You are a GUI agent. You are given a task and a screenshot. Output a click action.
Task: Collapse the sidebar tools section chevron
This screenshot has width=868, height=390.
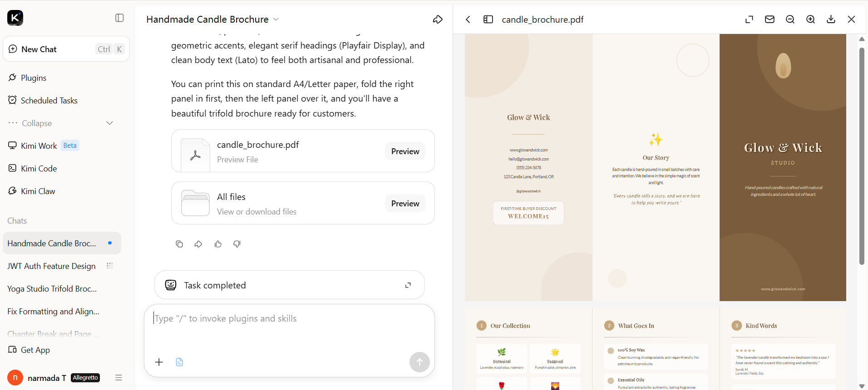109,123
